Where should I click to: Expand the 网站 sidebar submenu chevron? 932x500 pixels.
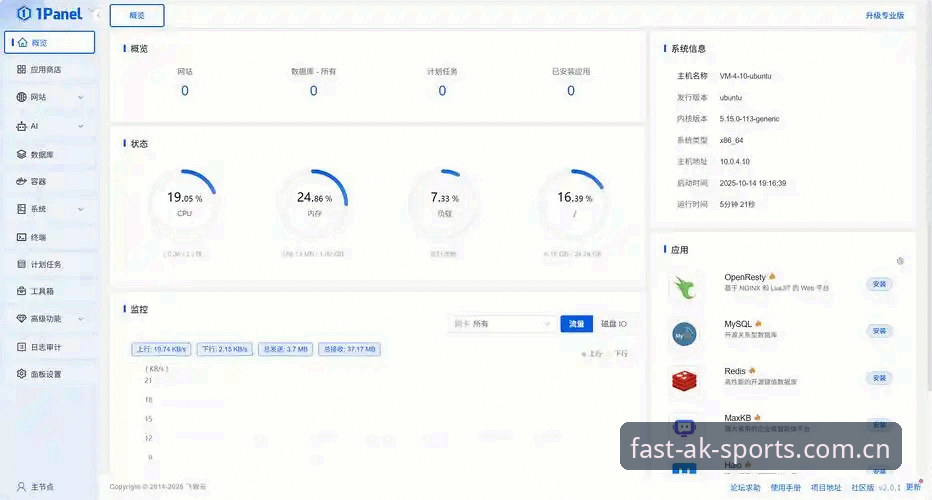(81, 98)
